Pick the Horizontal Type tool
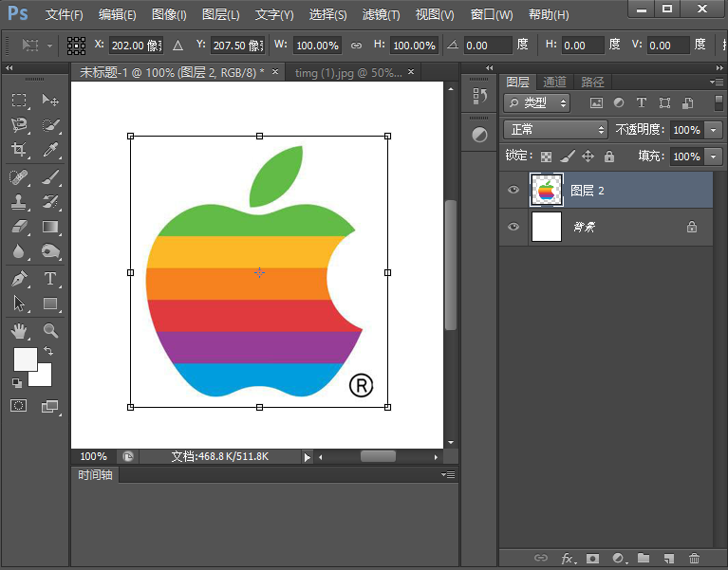The width and height of the screenshot is (728, 570). click(x=50, y=279)
